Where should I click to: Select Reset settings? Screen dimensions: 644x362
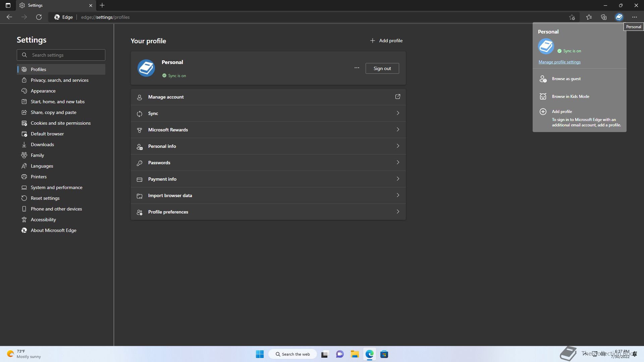pyautogui.click(x=61, y=198)
